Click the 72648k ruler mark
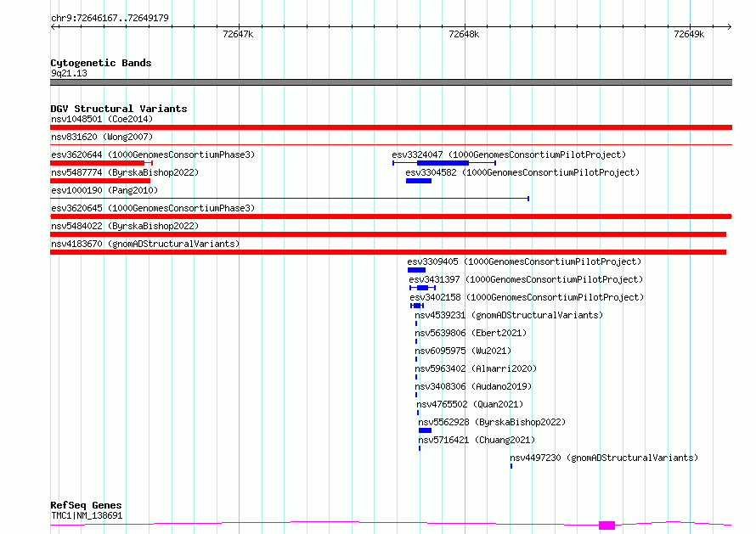The image size is (756, 534). point(464,34)
